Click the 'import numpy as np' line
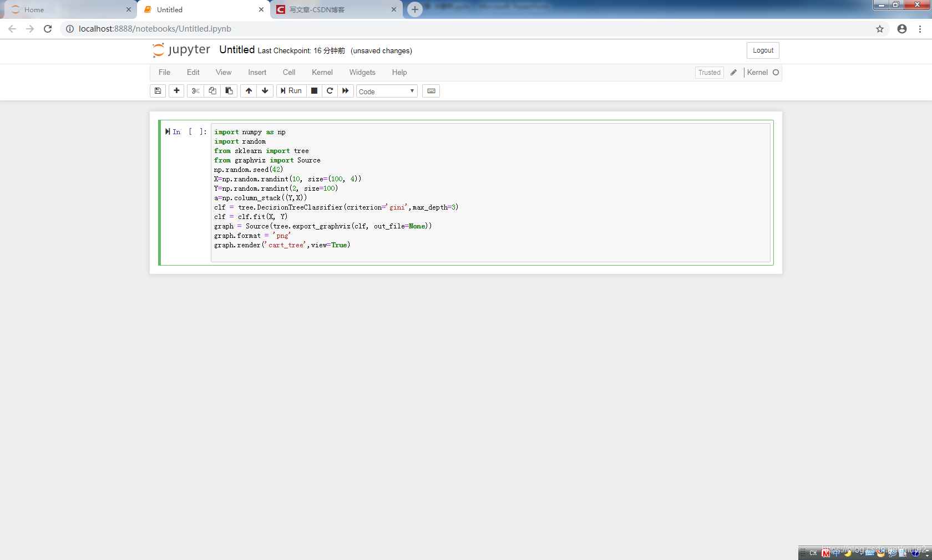The height and width of the screenshot is (560, 932). (250, 132)
